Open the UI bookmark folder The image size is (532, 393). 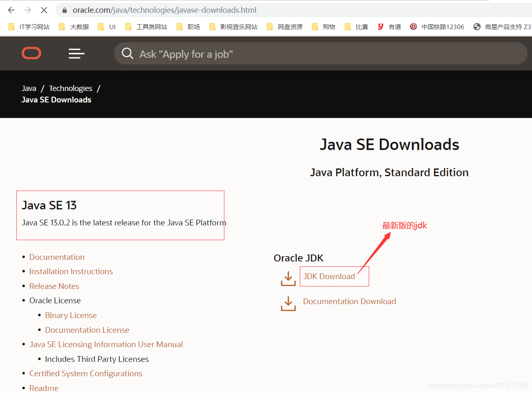pyautogui.click(x=107, y=27)
